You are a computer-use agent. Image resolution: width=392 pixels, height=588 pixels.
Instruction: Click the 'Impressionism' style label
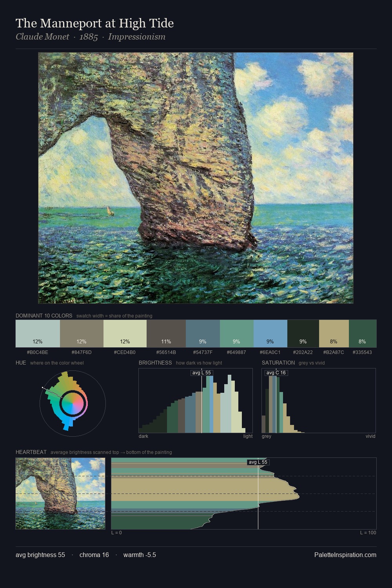pos(137,37)
